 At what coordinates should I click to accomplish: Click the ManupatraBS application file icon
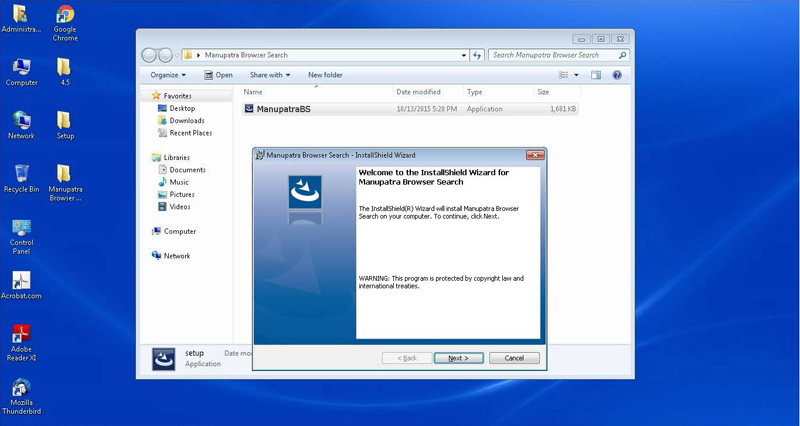tap(249, 109)
